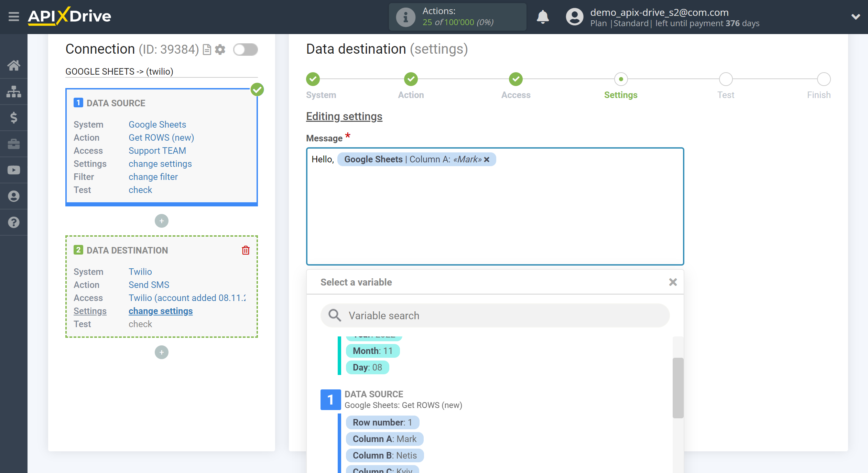The image size is (868, 473).
Task: Click inside the Message text area
Action: [x=495, y=206]
